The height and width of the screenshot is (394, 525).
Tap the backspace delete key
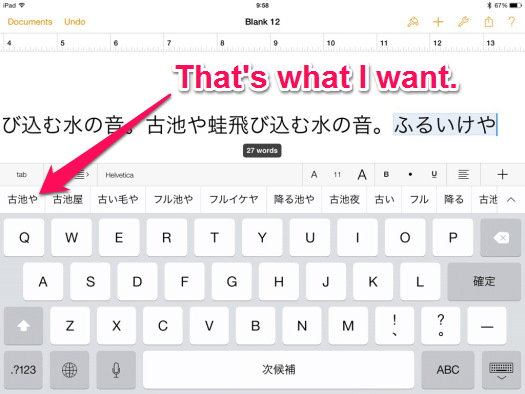(x=501, y=238)
